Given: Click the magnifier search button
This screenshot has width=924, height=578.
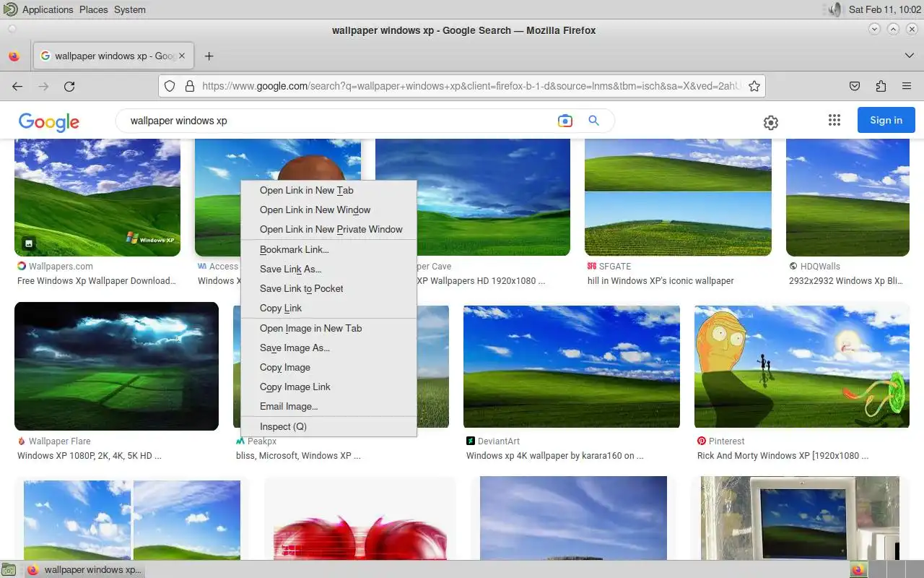Looking at the screenshot, I should (x=593, y=121).
